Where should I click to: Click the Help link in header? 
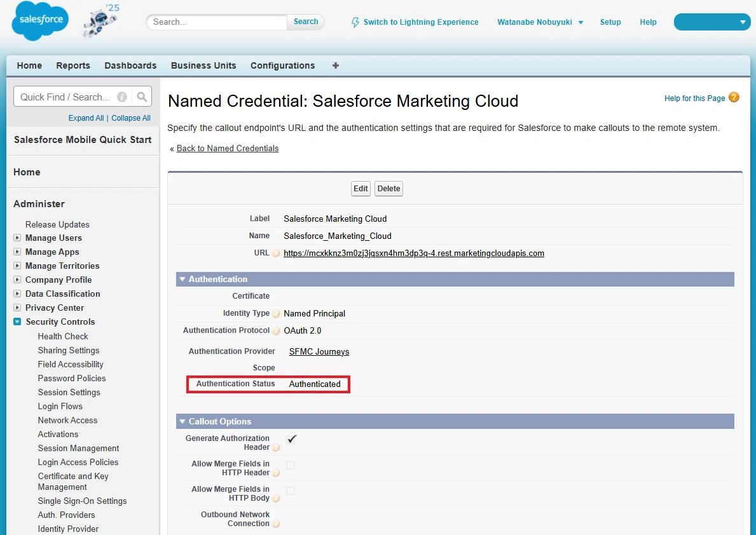(x=648, y=22)
